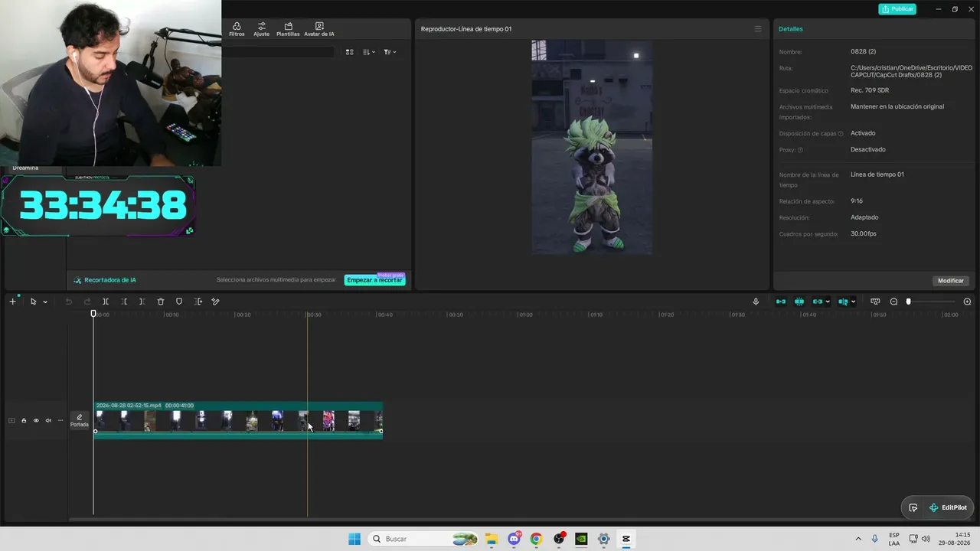Open the media filter dropdown
This screenshot has width=980, height=551.
[x=390, y=52]
